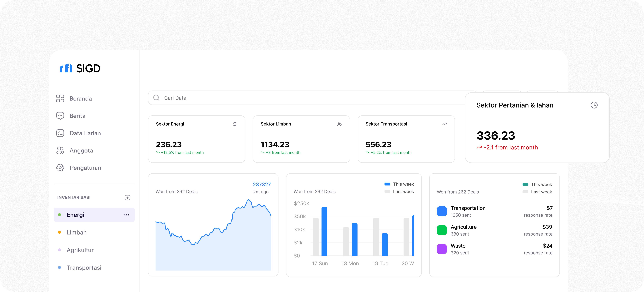Click the SIGD building logo icon
This screenshot has height=292, width=644.
(x=66, y=68)
